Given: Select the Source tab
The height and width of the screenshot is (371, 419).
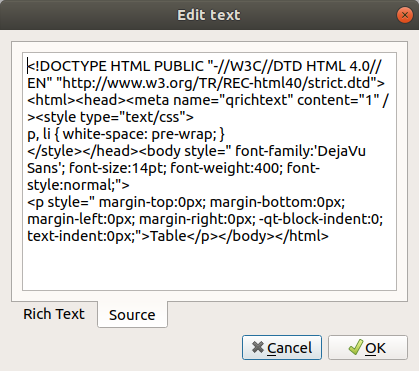Looking at the screenshot, I should tap(132, 315).
